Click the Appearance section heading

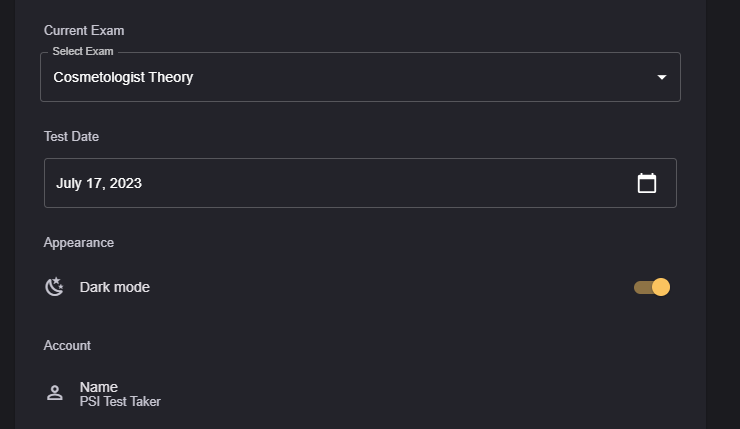tap(79, 242)
